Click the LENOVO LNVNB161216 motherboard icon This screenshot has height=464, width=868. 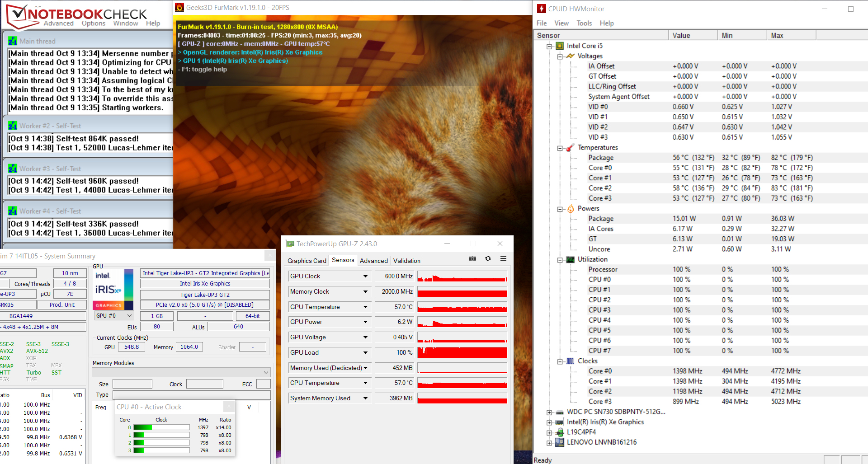(x=560, y=442)
